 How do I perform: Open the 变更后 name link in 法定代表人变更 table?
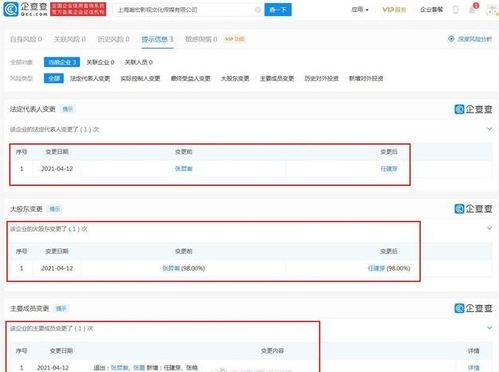click(x=389, y=169)
